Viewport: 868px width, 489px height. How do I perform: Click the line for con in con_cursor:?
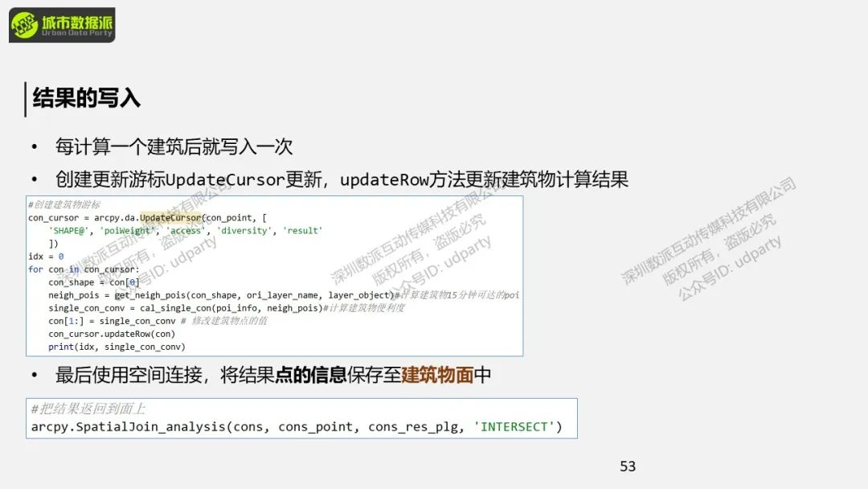[84, 269]
